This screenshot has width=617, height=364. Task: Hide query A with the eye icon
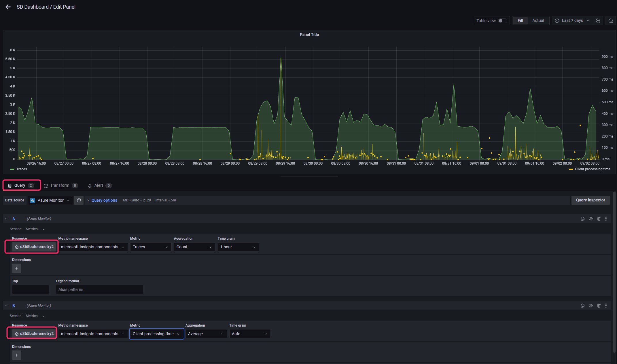coord(590,219)
